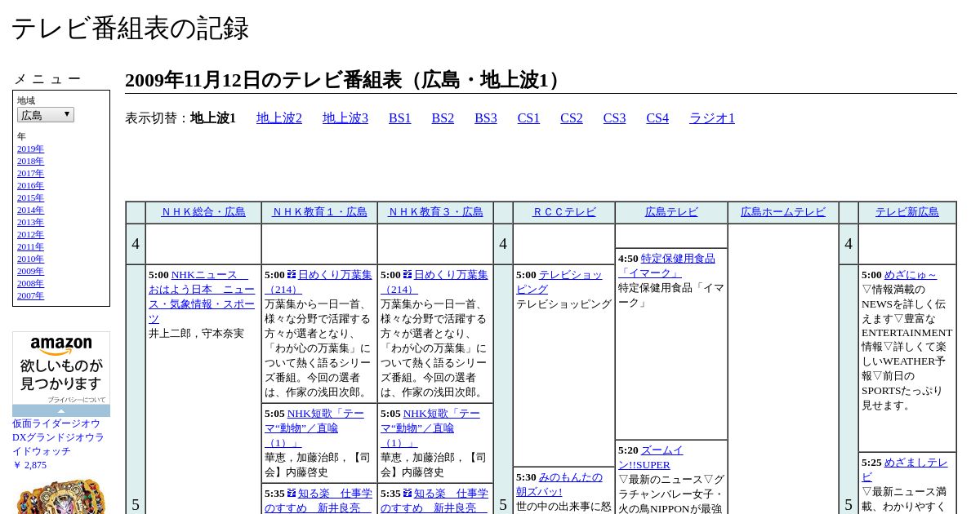Click the テレビ番組表の記録 site title

[130, 29]
